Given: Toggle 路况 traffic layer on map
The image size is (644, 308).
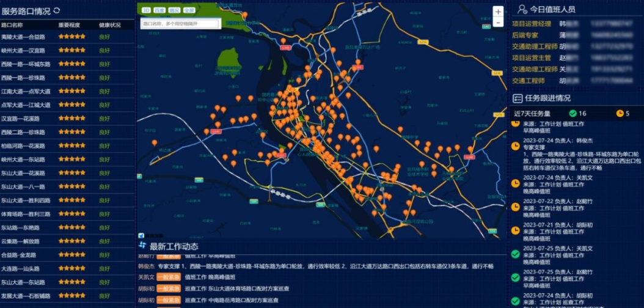Looking at the screenshot, I should 174,10.
